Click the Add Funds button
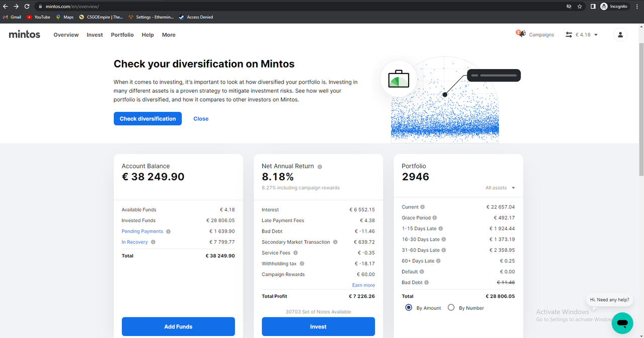Screen dimensions: 644x338 (178, 326)
